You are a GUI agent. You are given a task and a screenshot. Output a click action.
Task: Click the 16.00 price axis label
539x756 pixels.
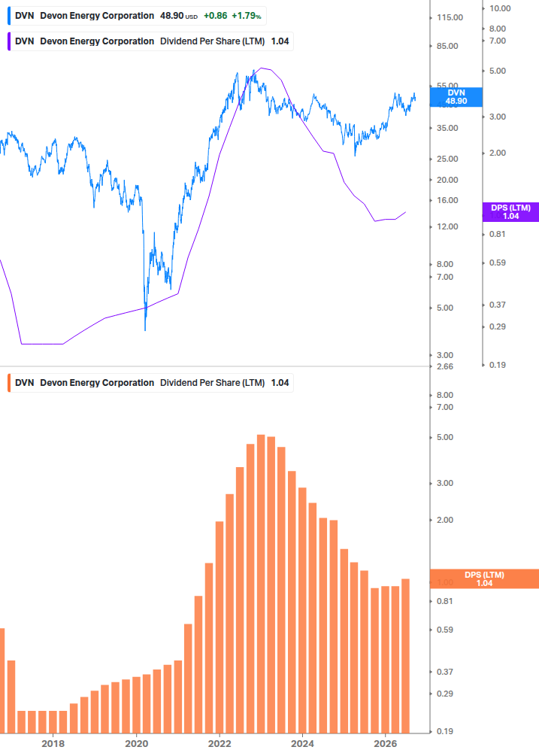coord(447,201)
